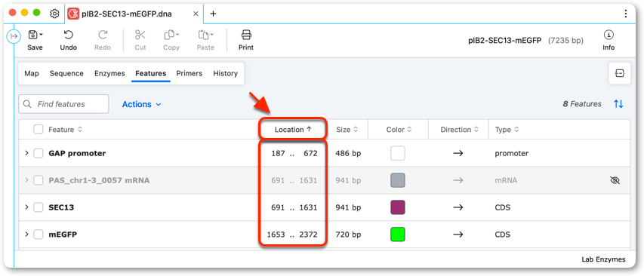Add a new tab with plus icon
The image size is (644, 276).
(x=213, y=14)
